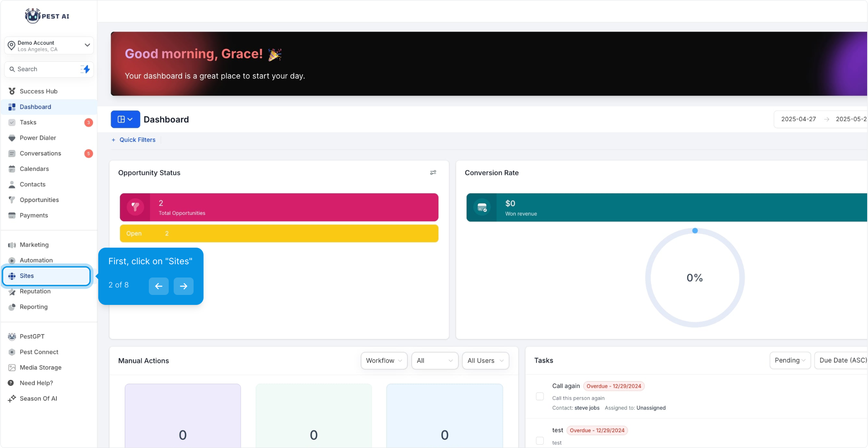Click Sites in the sidebar
The width and height of the screenshot is (868, 448).
point(47,276)
